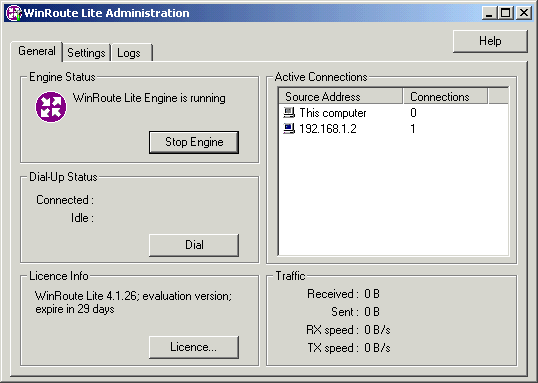The height and width of the screenshot is (383, 538).
Task: Click the Dial button
Action: 194,245
